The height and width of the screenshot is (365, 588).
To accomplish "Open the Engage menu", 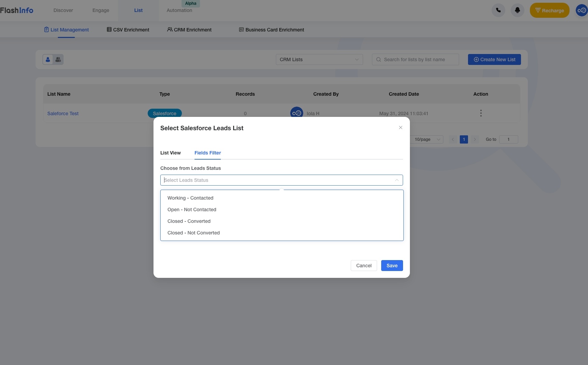I will point(101,10).
